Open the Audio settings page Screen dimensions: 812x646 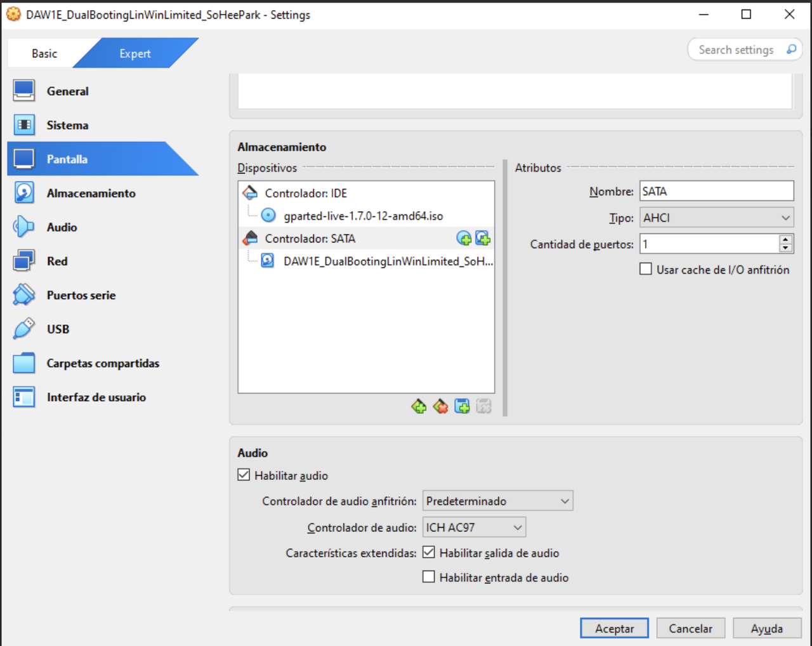(x=62, y=227)
